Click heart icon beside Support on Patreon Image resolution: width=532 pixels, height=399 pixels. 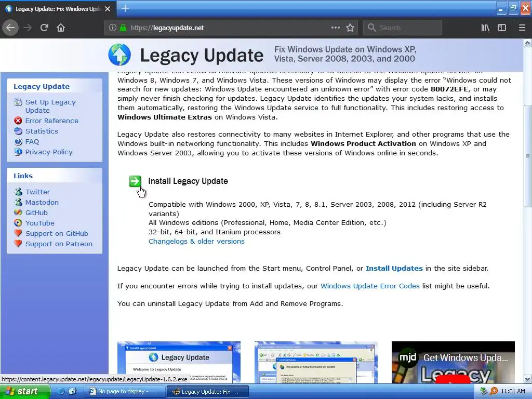pos(18,244)
